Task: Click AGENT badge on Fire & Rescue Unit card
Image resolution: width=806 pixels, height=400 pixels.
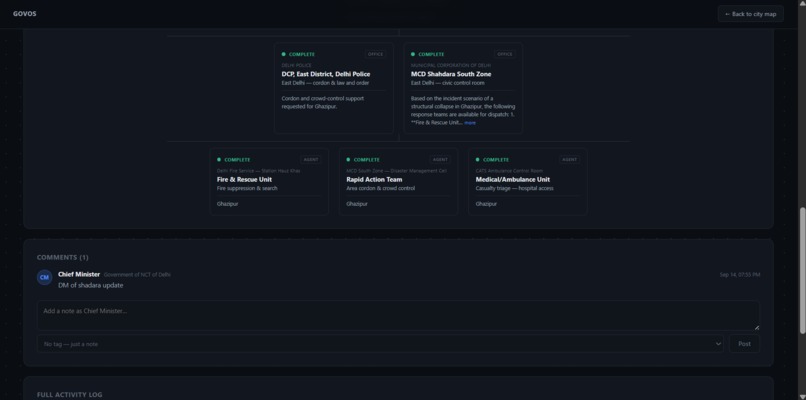Action: 311,159
